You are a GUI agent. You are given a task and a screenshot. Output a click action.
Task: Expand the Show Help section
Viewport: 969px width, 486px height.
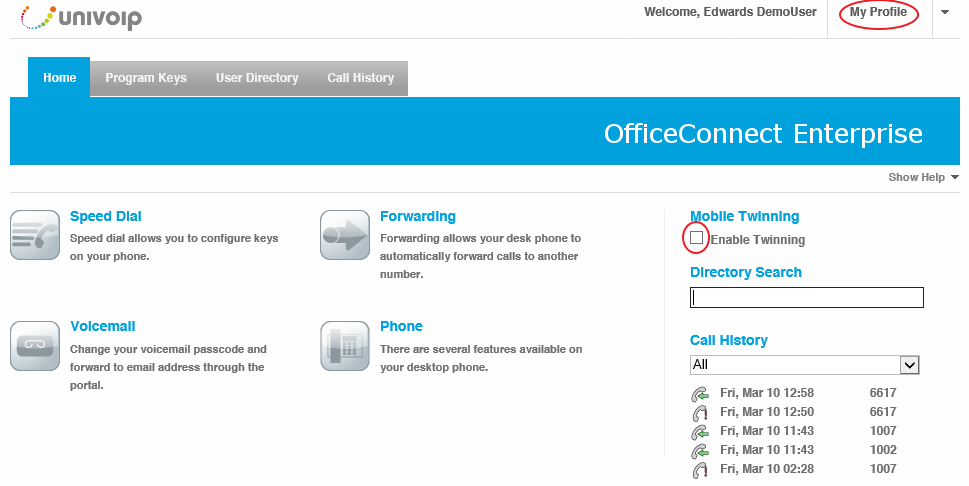[923, 177]
